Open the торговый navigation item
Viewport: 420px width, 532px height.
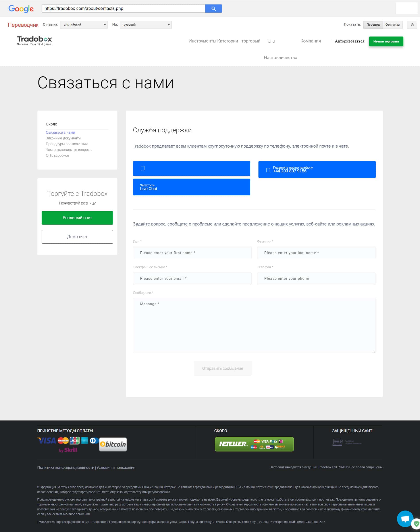click(x=251, y=41)
